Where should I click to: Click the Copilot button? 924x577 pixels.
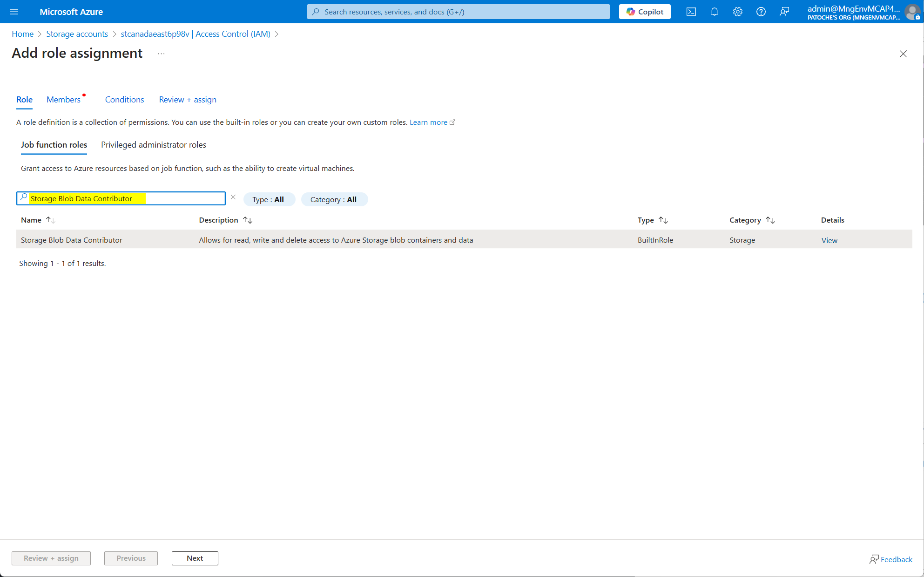(644, 12)
